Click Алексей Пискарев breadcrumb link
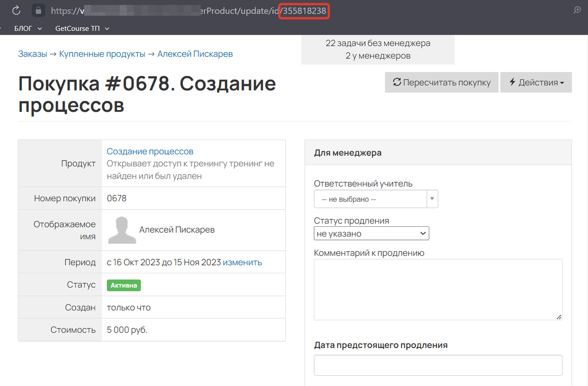This screenshot has width=588, height=386. coord(195,54)
